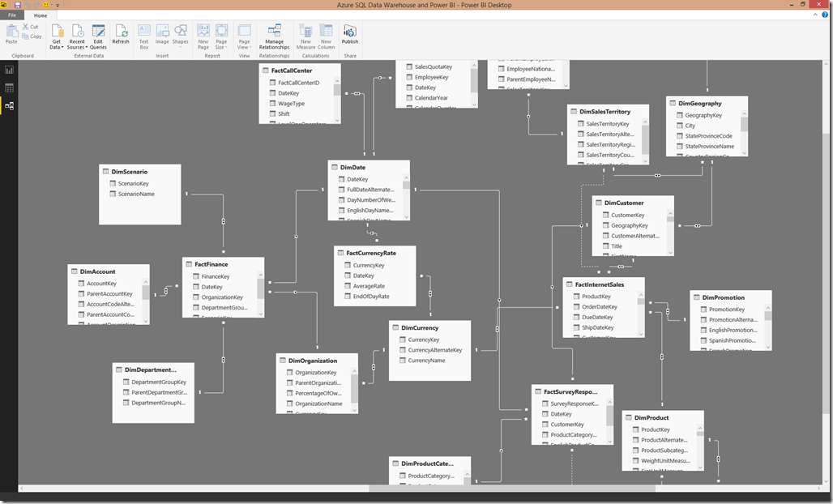Collapse the ribbon with the chevron

[x=815, y=15]
